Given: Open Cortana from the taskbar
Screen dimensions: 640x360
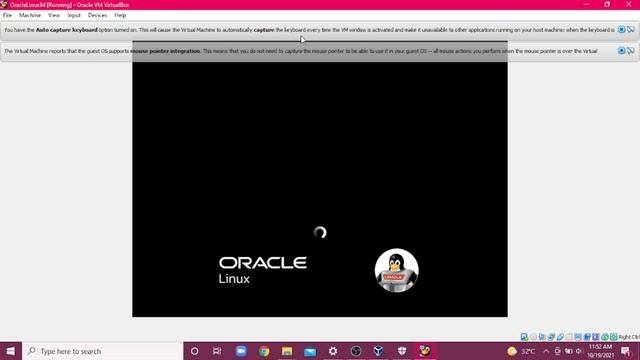Looking at the screenshot, I should [x=195, y=351].
